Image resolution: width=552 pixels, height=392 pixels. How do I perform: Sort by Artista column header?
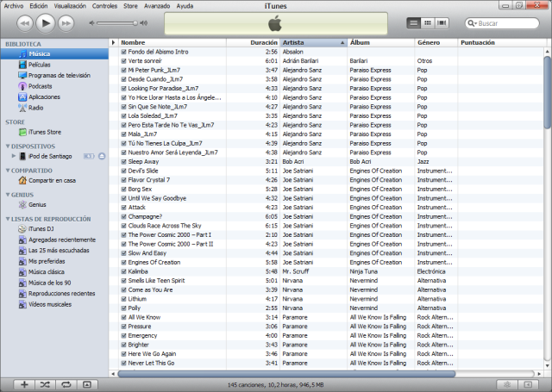pyautogui.click(x=314, y=42)
